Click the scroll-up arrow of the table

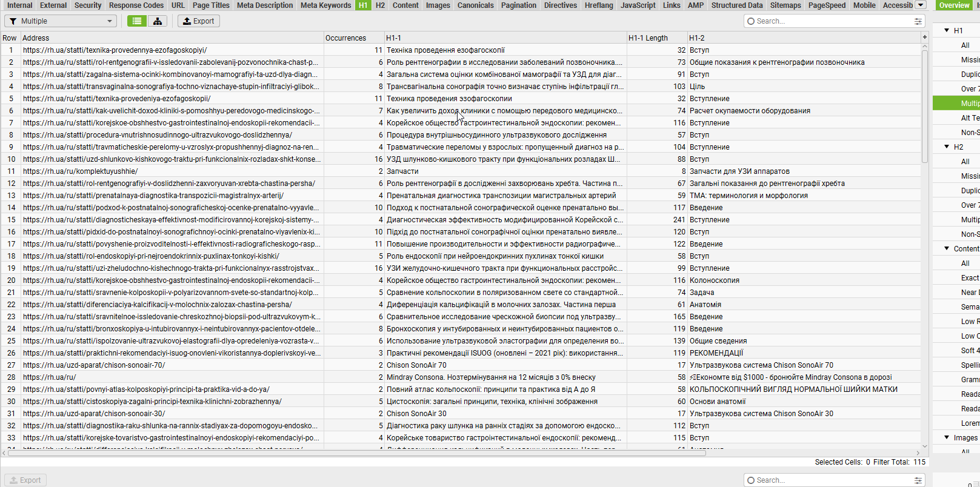coord(925,47)
